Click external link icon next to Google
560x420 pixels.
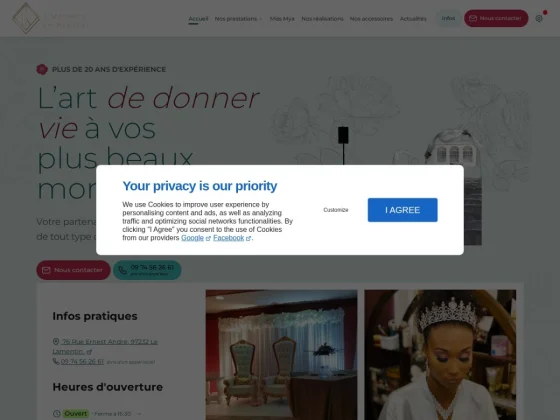point(208,238)
